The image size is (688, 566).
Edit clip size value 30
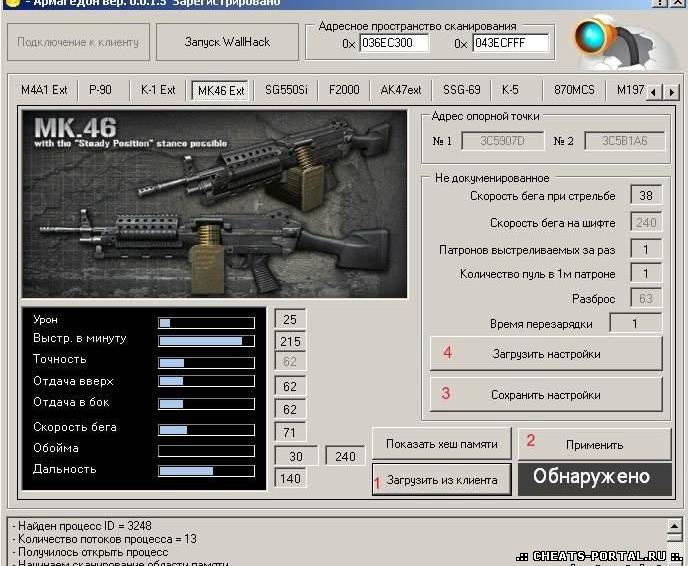(x=296, y=456)
